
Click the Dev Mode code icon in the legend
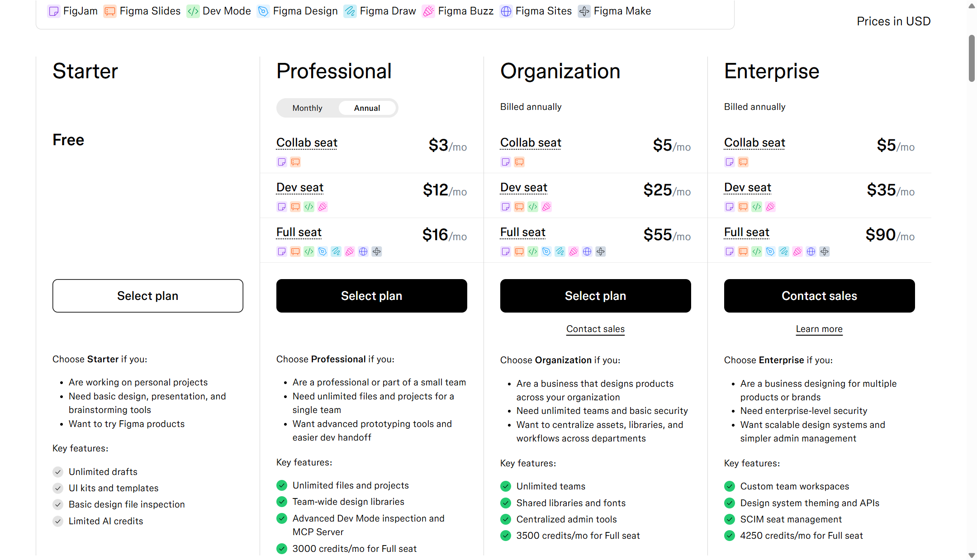pyautogui.click(x=193, y=11)
